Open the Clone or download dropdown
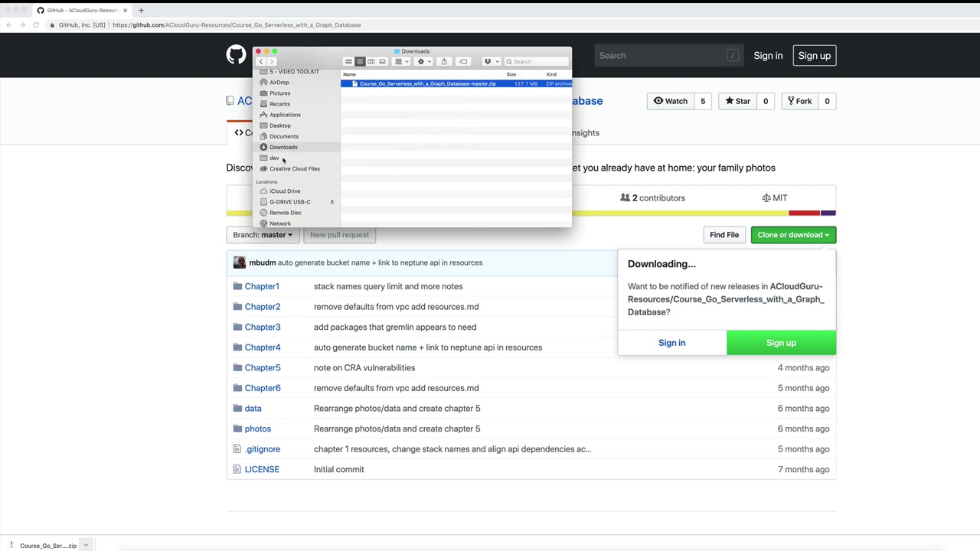The height and width of the screenshot is (551, 980). 793,235
